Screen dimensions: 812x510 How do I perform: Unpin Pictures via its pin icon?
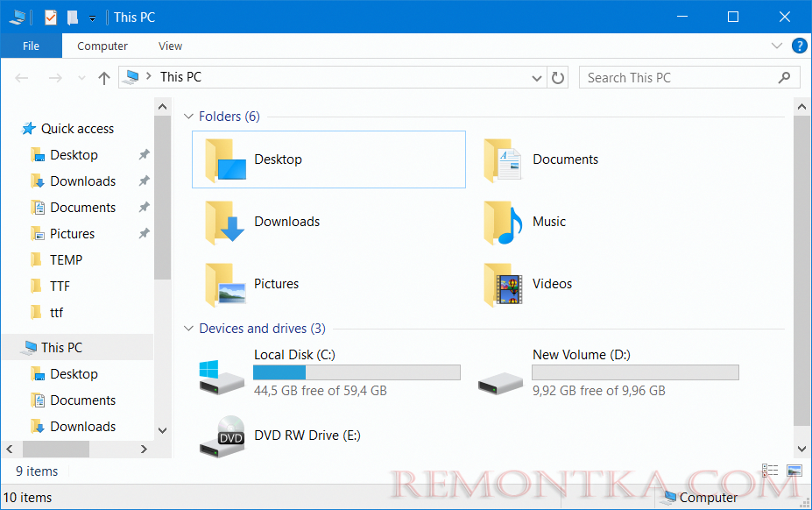coord(144,234)
